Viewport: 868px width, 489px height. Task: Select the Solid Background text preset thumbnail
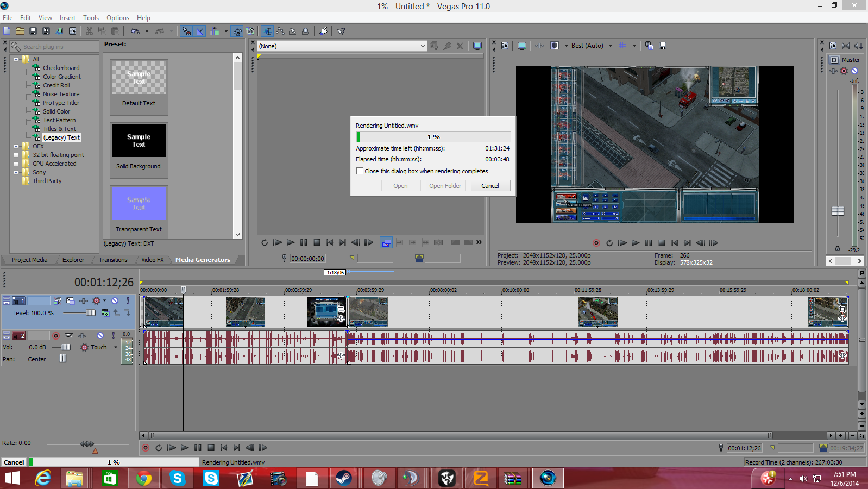coord(139,141)
